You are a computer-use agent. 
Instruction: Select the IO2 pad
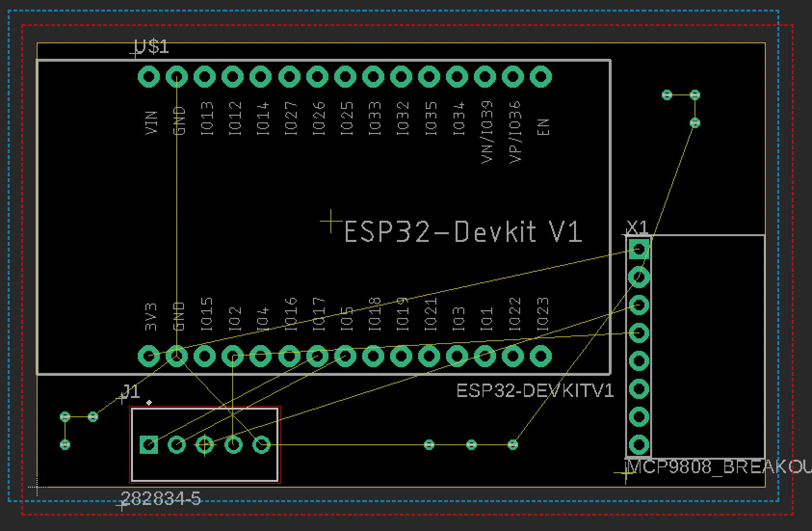[233, 357]
